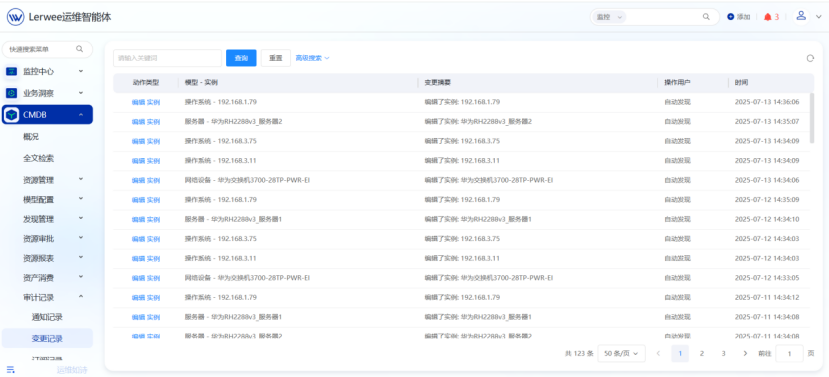Open the user avatar icon

[x=801, y=16]
